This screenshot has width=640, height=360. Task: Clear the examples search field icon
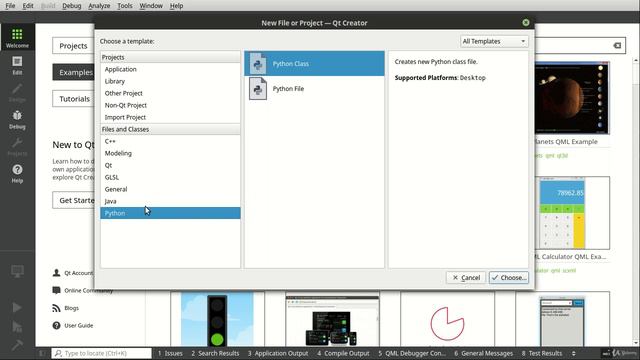617,45
